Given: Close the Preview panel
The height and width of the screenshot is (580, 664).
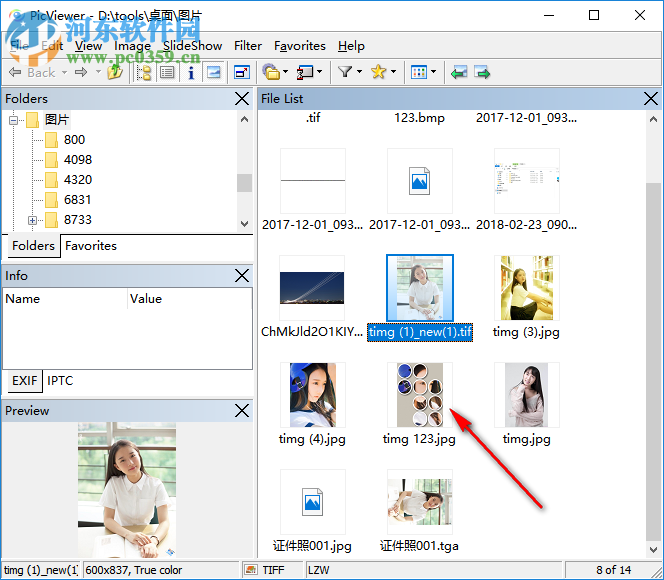Looking at the screenshot, I should pyautogui.click(x=242, y=411).
